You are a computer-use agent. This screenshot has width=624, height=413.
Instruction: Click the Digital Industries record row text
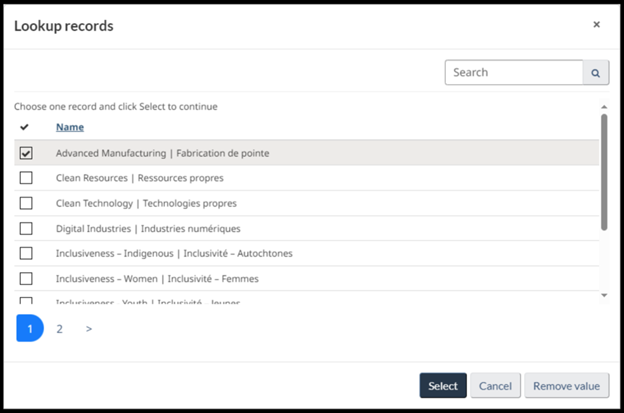[148, 228]
